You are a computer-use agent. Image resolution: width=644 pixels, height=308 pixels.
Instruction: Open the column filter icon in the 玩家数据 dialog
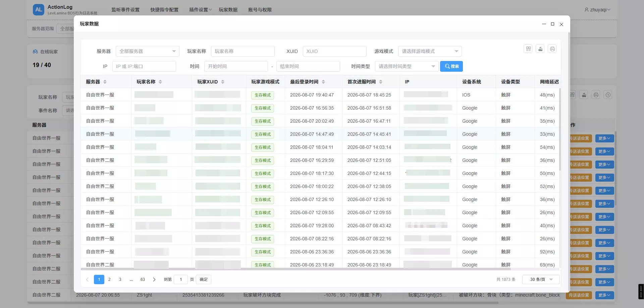click(x=528, y=49)
